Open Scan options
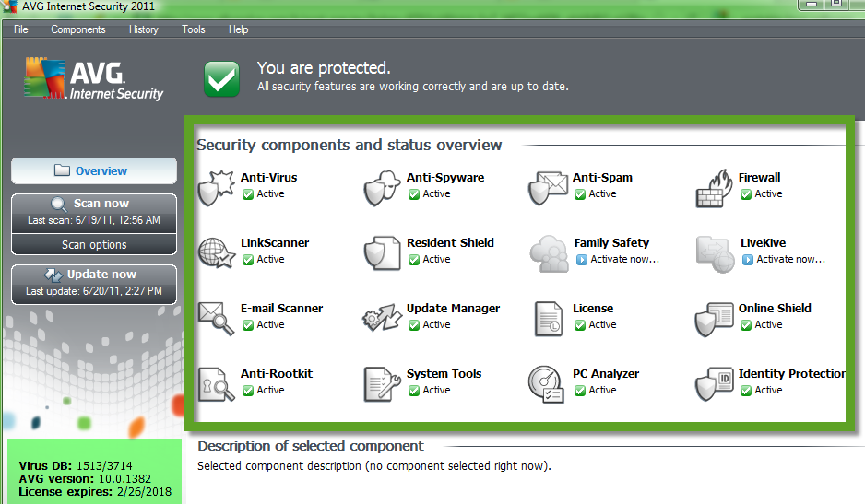The width and height of the screenshot is (865, 504). point(94,244)
